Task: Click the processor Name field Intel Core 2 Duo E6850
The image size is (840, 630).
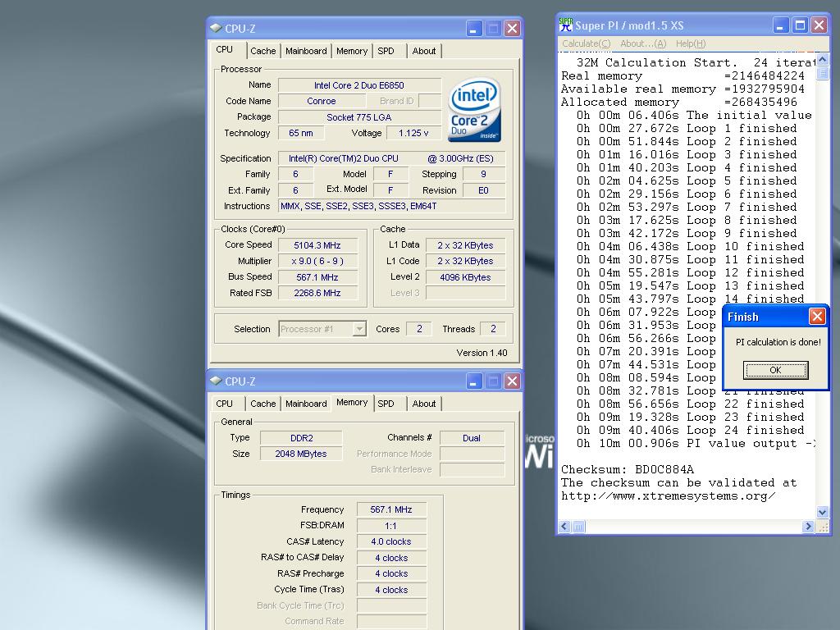Action: (x=359, y=85)
